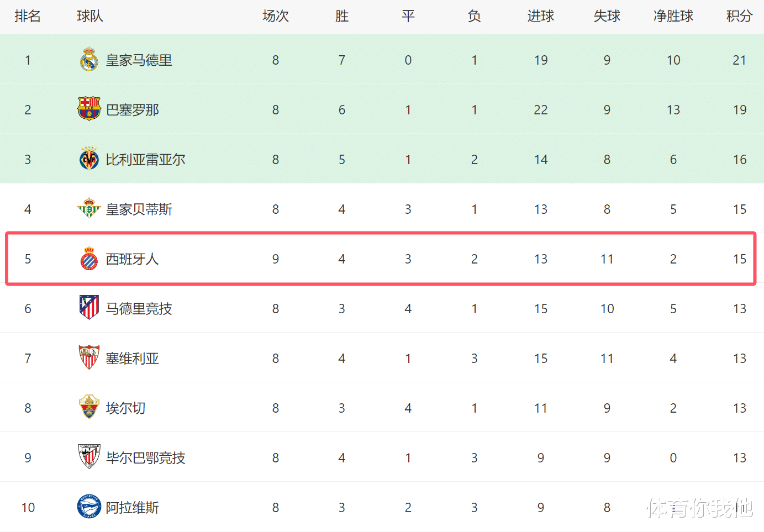Select the 场次 column header
This screenshot has width=764, height=532.
pyautogui.click(x=275, y=16)
